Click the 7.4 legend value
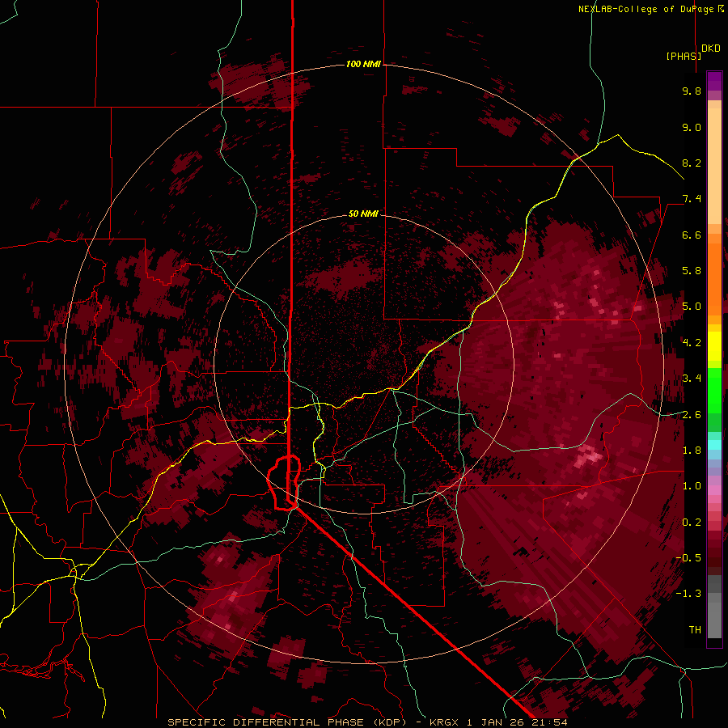 point(692,199)
